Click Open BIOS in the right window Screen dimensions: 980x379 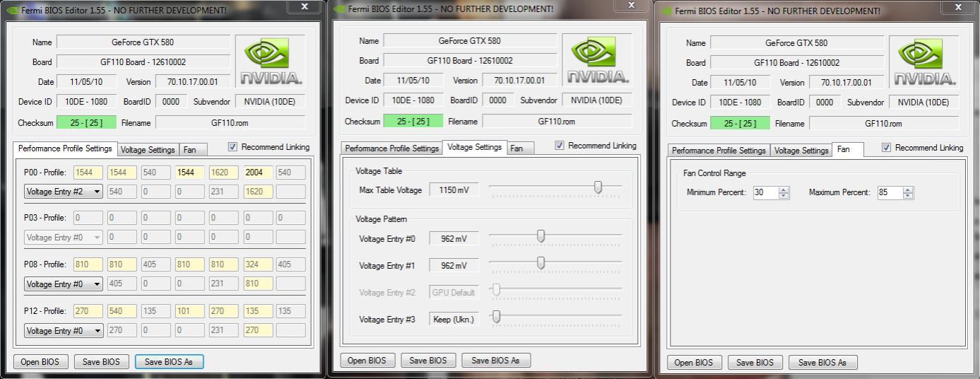coord(695,362)
